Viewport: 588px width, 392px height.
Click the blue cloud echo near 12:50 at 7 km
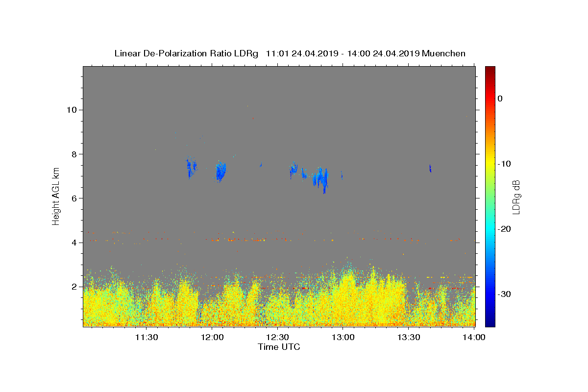(321, 178)
